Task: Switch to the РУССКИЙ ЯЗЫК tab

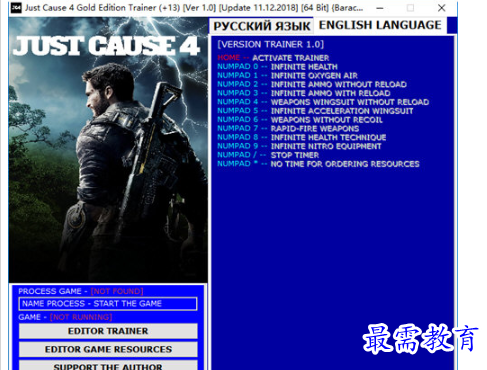Action: pyautogui.click(x=261, y=26)
